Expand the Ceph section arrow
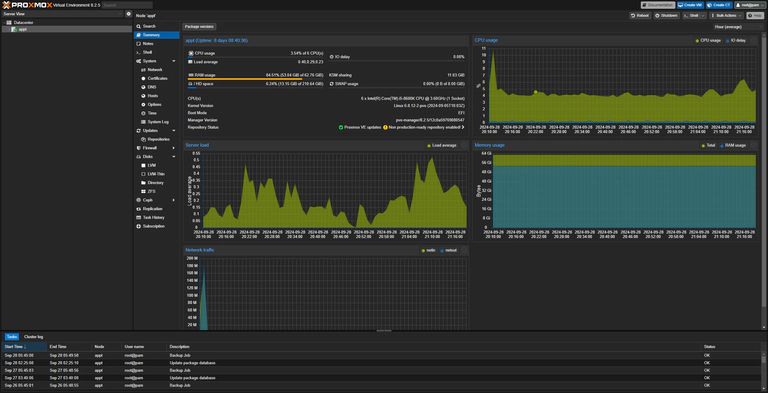 [174, 200]
